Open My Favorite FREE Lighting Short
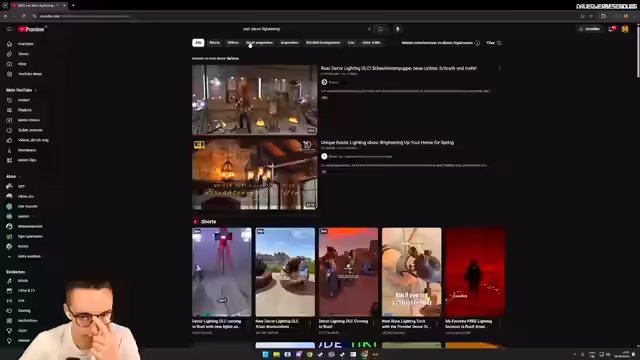The width and height of the screenshot is (640, 360). 475,272
